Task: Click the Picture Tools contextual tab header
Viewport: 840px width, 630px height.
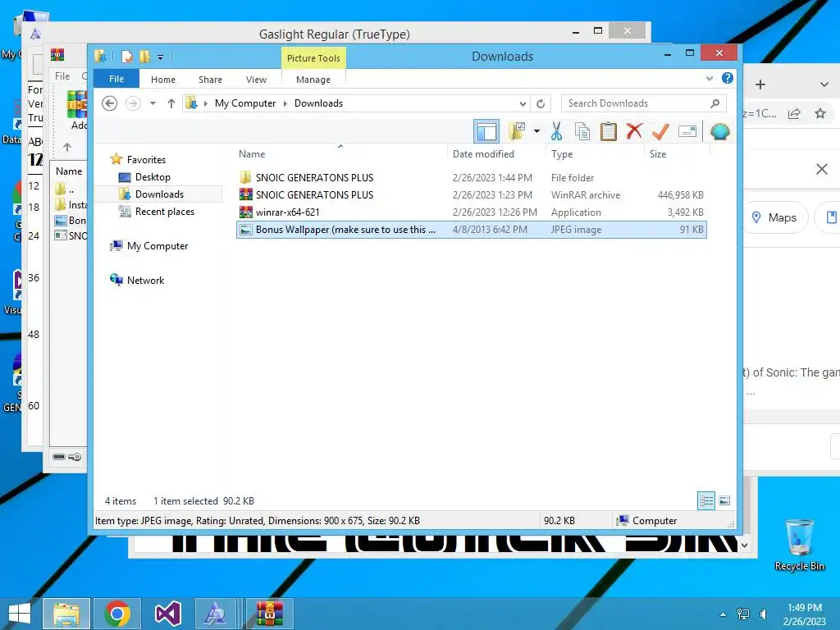Action: [x=313, y=58]
